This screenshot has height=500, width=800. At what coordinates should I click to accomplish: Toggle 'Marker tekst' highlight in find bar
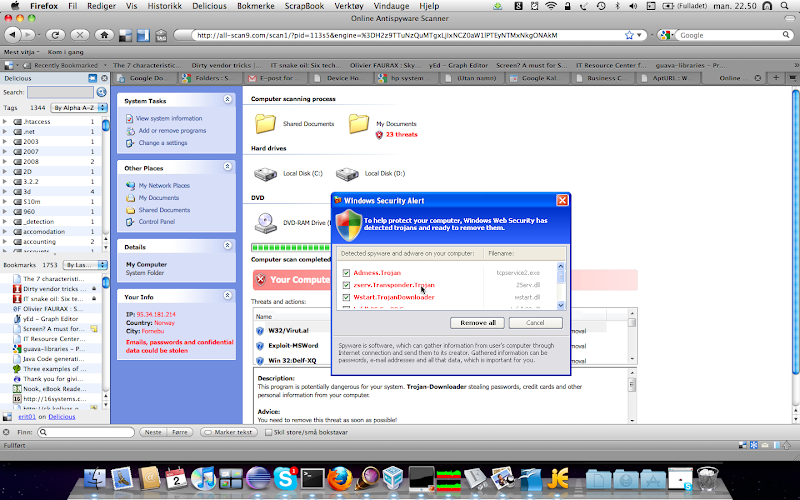tap(228, 432)
